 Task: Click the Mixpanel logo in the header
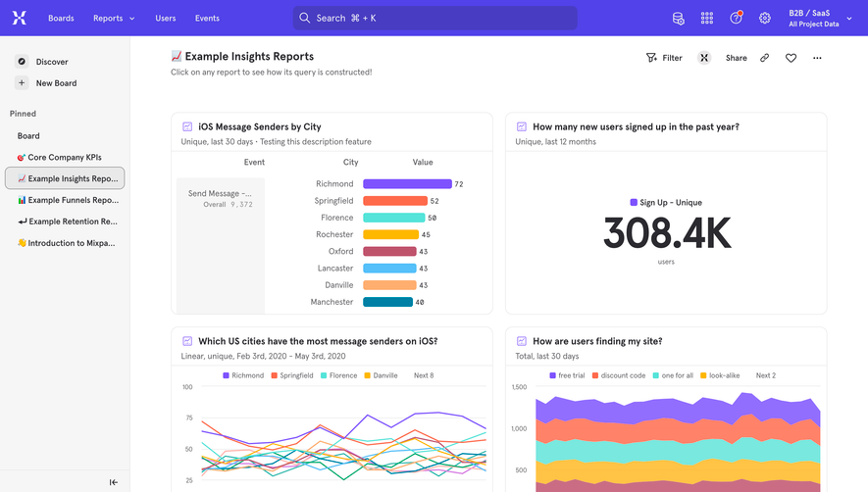tap(20, 18)
